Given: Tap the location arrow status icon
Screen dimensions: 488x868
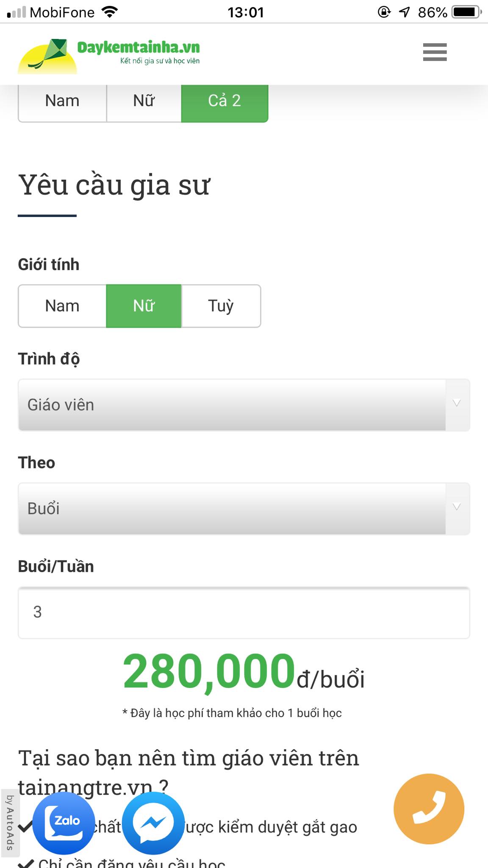Looking at the screenshot, I should coord(405,12).
